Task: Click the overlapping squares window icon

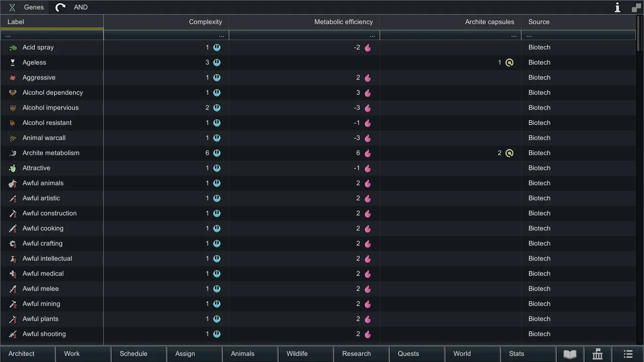Action: pyautogui.click(x=636, y=8)
